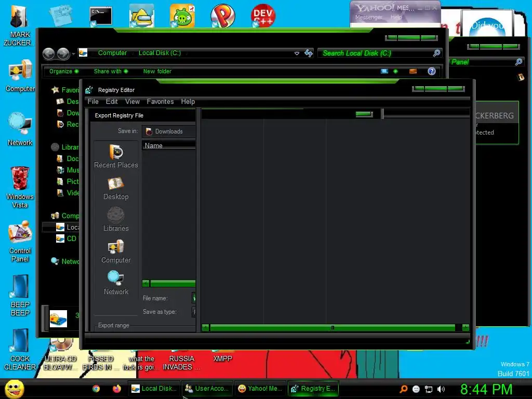Open the XMPP desktop file
The height and width of the screenshot is (399, 532).
[x=222, y=356]
